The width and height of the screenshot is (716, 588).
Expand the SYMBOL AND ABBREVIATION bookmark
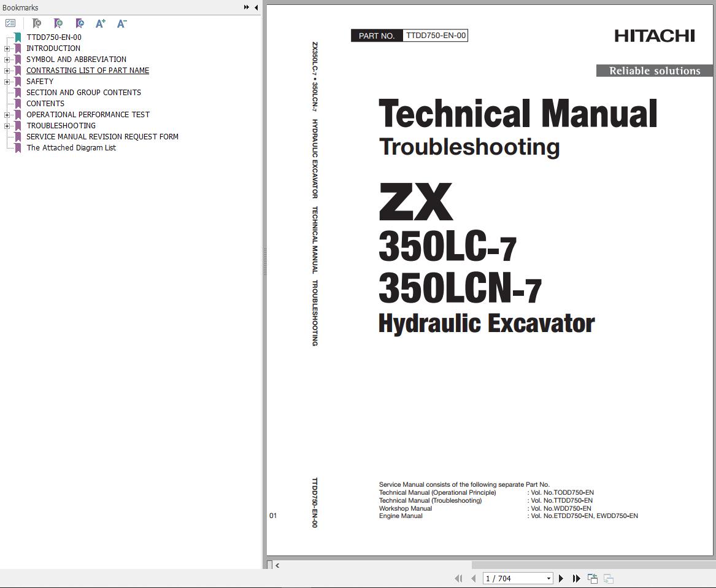pos(7,60)
